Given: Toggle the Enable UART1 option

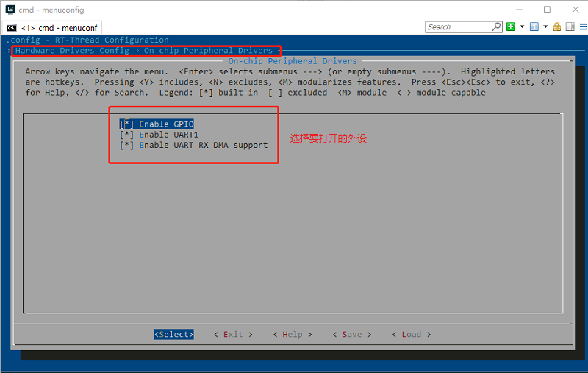Looking at the screenshot, I should click(125, 135).
